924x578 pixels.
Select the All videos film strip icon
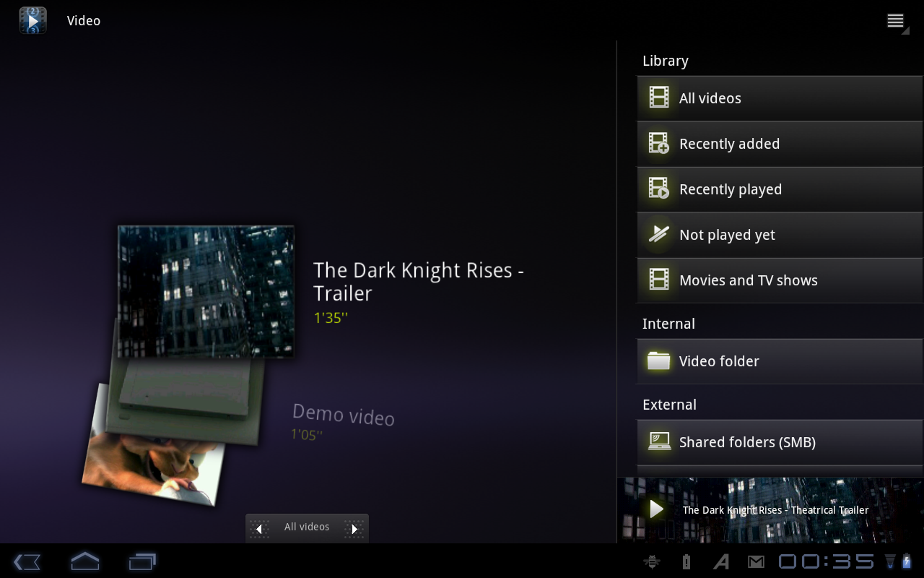click(658, 98)
